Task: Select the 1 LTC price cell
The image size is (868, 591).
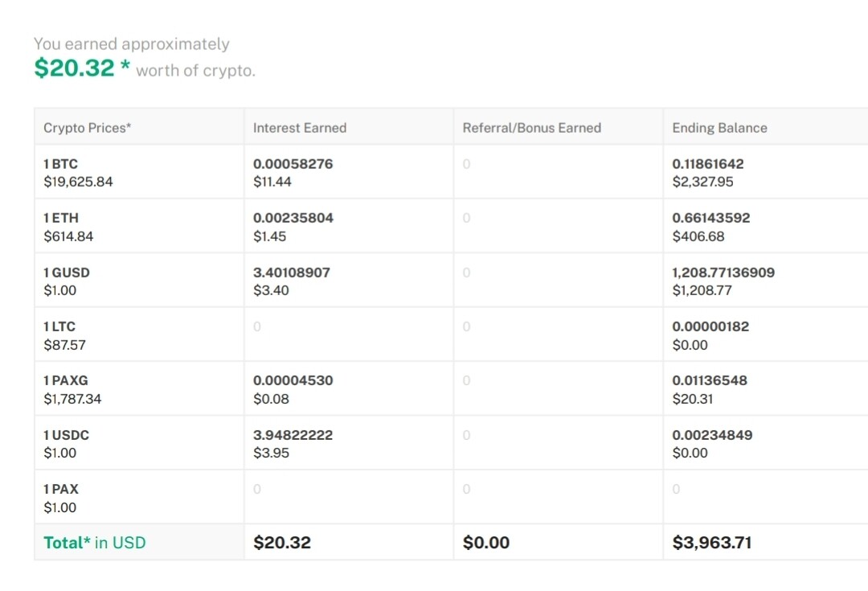Action: (x=139, y=335)
